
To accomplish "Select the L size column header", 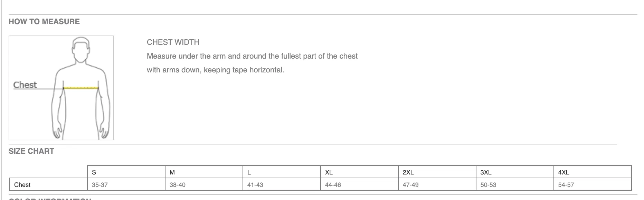I will 282,172.
